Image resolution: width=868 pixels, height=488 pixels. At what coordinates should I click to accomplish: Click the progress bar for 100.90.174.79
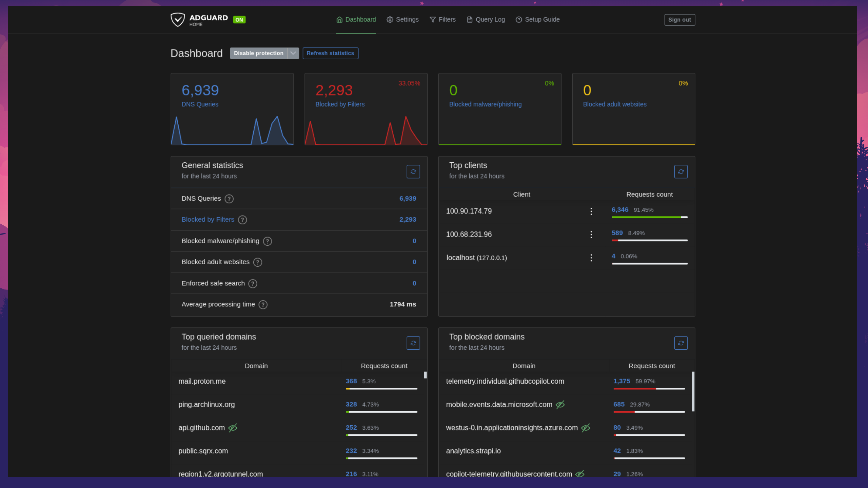coord(650,217)
